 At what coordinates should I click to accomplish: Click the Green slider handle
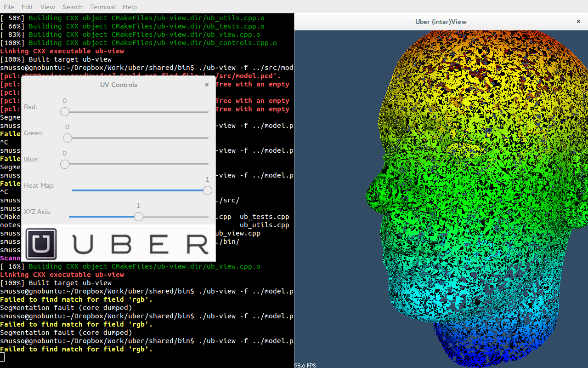(x=68, y=138)
